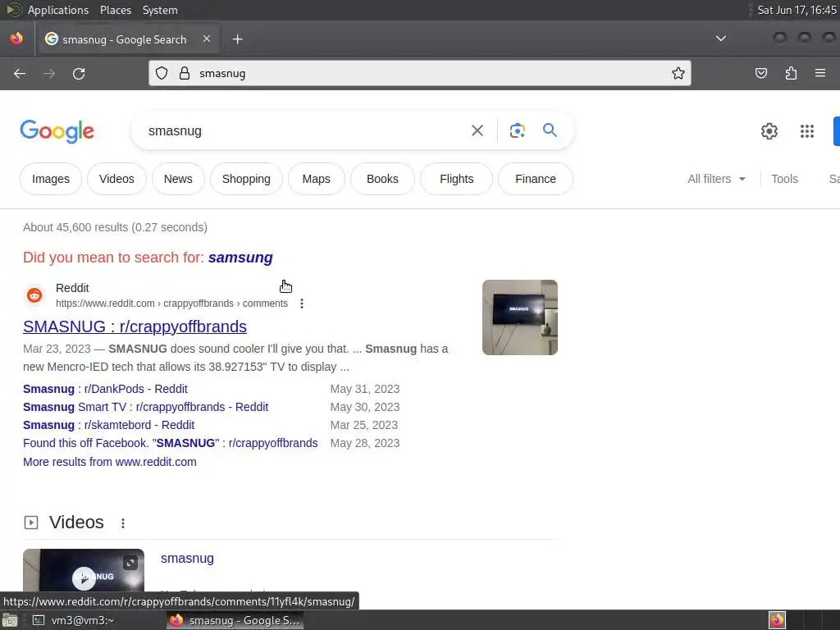Submit search with the magnifier icon
This screenshot has width=840, height=630.
click(550, 130)
